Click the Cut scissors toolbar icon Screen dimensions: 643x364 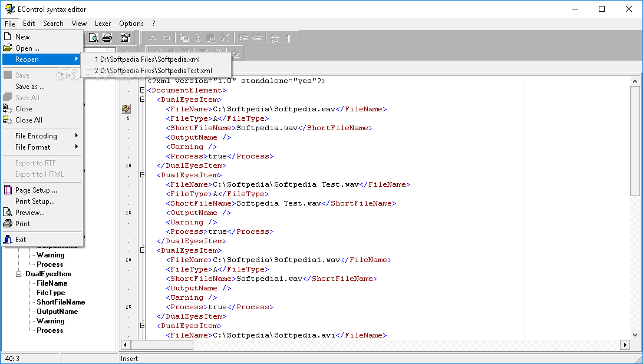click(197, 38)
